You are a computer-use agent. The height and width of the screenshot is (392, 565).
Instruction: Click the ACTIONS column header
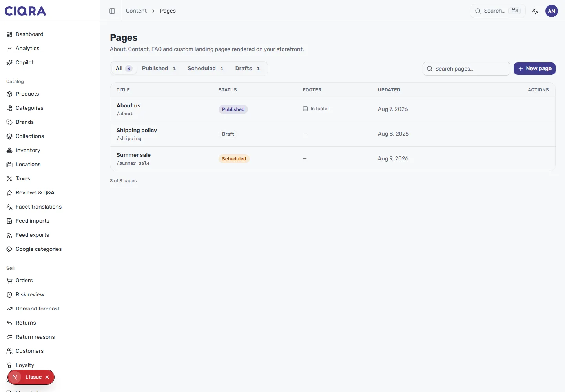(x=538, y=90)
